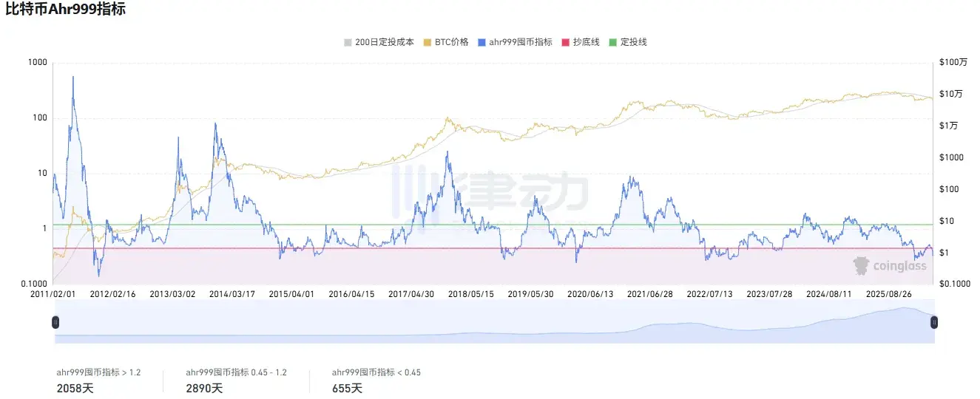The image size is (980, 399).
Task: Click the 2024/08/11 x-axis date label
Action: (x=829, y=294)
